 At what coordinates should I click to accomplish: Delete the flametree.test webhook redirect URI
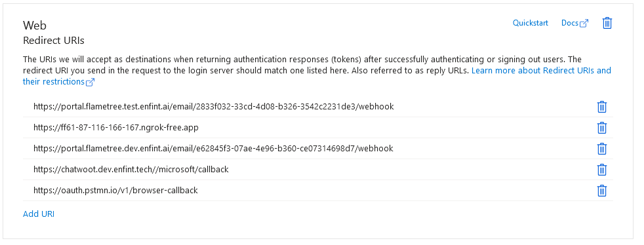point(601,107)
